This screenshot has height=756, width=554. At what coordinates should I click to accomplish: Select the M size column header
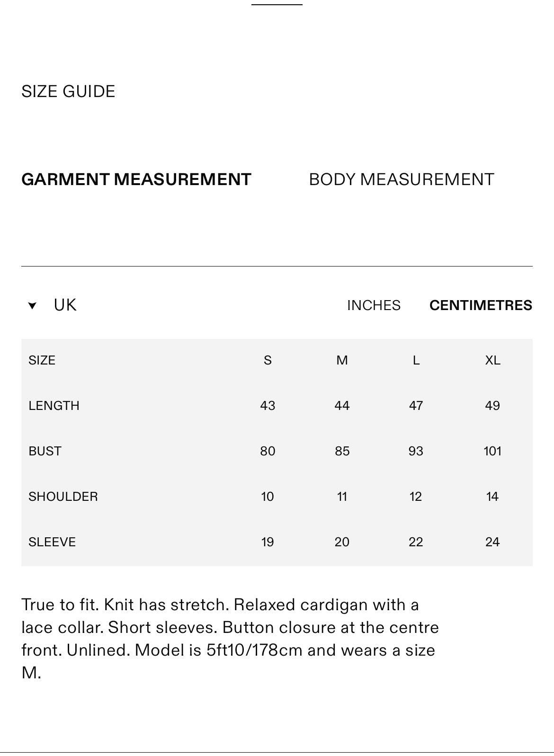pos(342,360)
